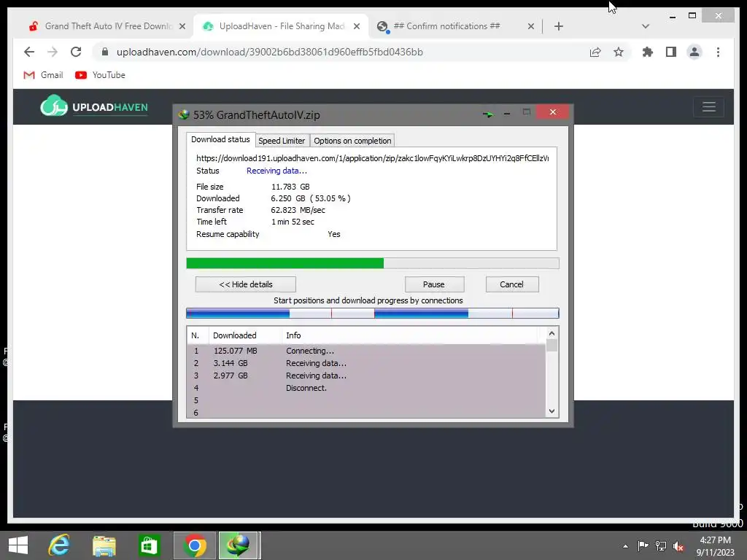Image resolution: width=747 pixels, height=560 pixels.
Task: Launch Internet Explorer from the taskbar
Action: (59, 545)
